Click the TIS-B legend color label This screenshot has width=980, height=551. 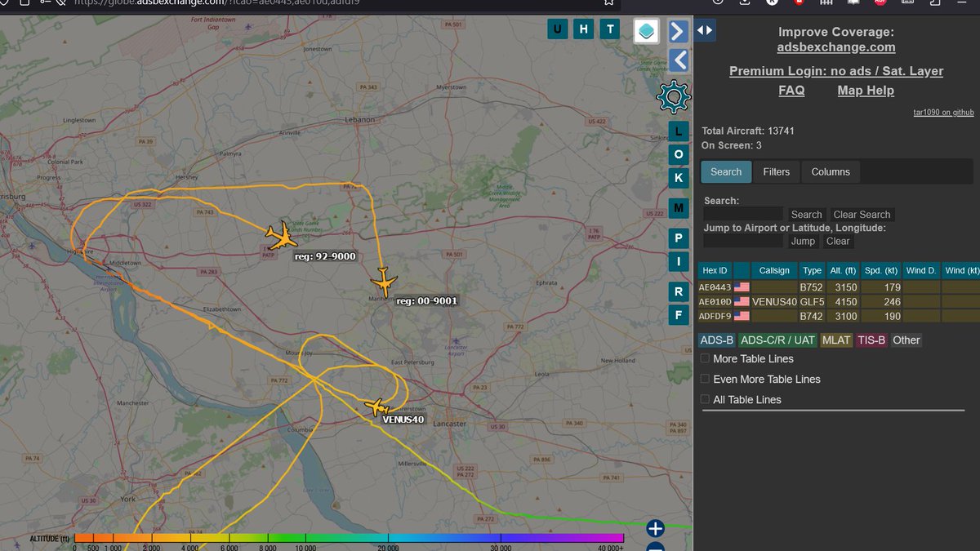871,340
